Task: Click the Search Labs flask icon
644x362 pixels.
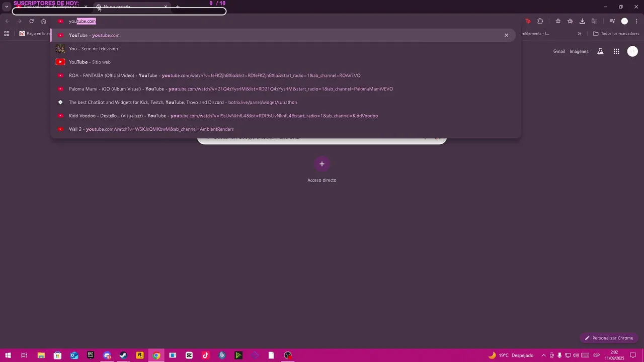Action: (x=600, y=51)
